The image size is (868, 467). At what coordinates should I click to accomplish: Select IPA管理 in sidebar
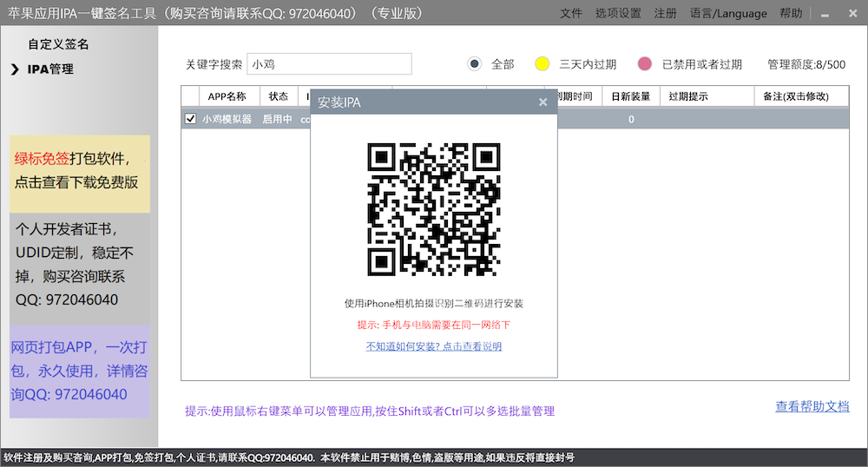(50, 69)
